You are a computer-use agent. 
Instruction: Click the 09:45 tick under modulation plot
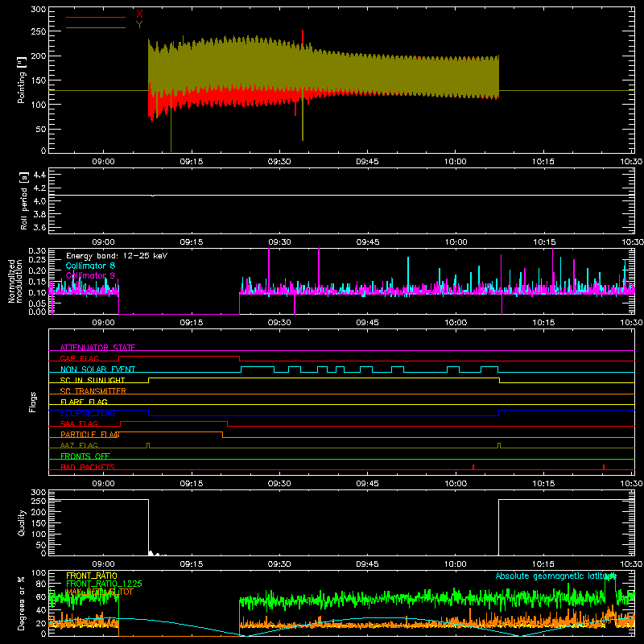click(367, 323)
